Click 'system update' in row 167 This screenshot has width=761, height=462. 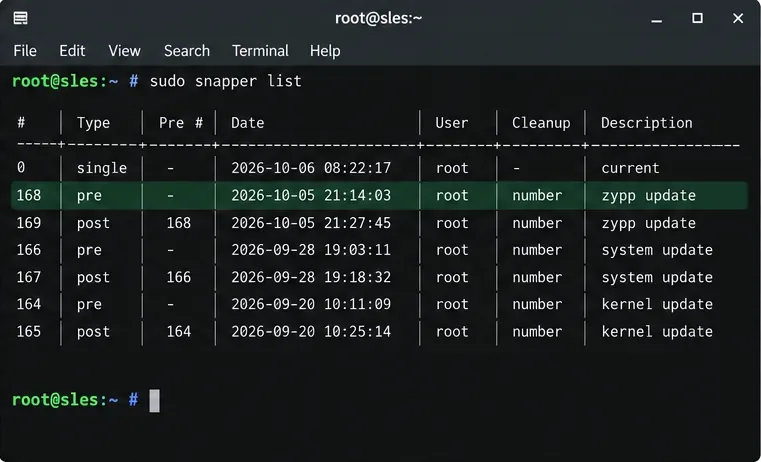tap(657, 278)
